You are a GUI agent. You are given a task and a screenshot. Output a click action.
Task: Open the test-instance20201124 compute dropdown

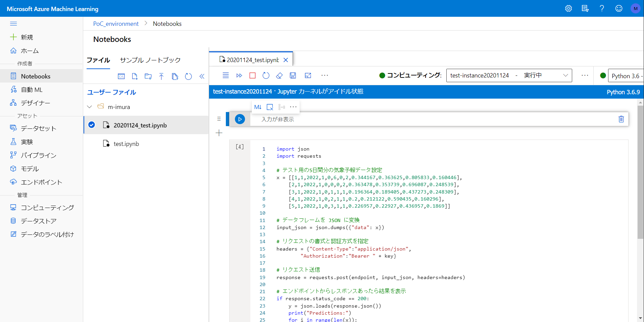point(566,75)
